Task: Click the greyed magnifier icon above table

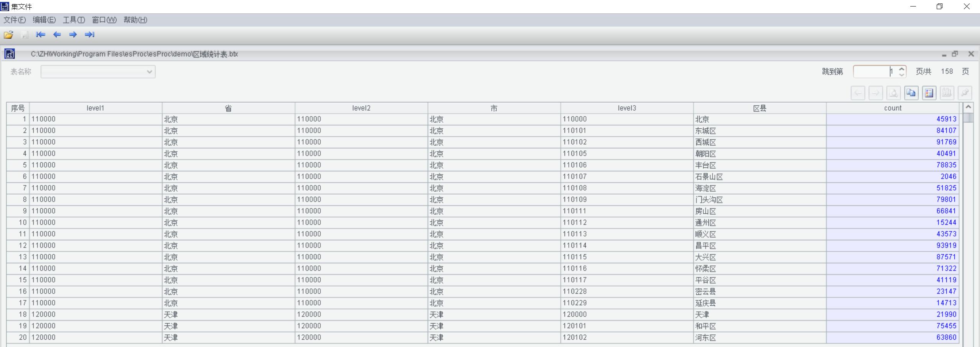Action: [x=894, y=93]
